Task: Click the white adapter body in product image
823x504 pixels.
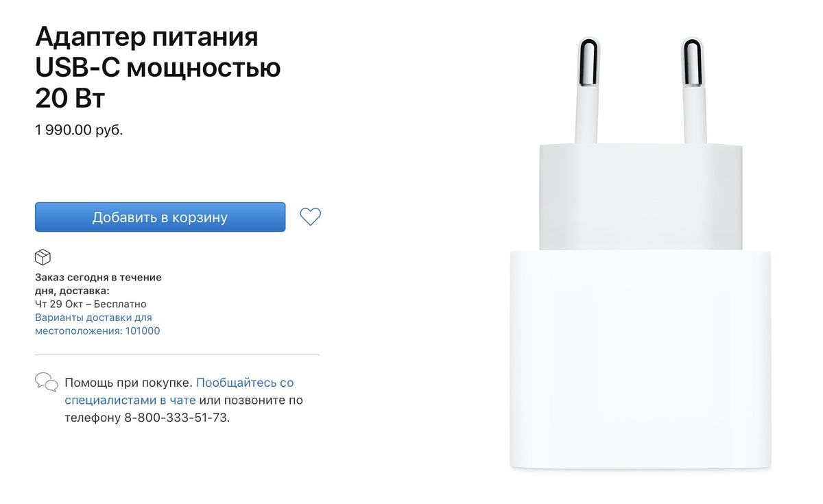Action: [x=641, y=360]
